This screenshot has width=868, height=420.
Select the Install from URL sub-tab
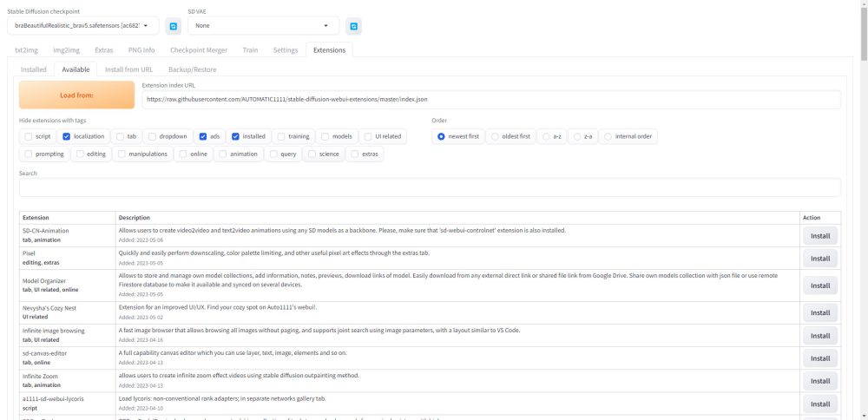tap(130, 69)
